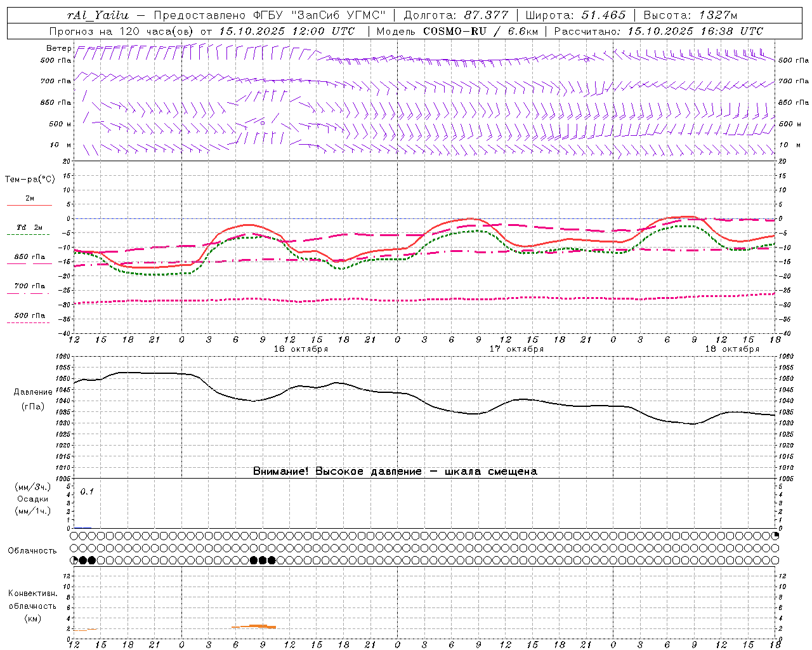Click the 18 октября date label
The height and width of the screenshot is (650, 812).
pos(732,349)
